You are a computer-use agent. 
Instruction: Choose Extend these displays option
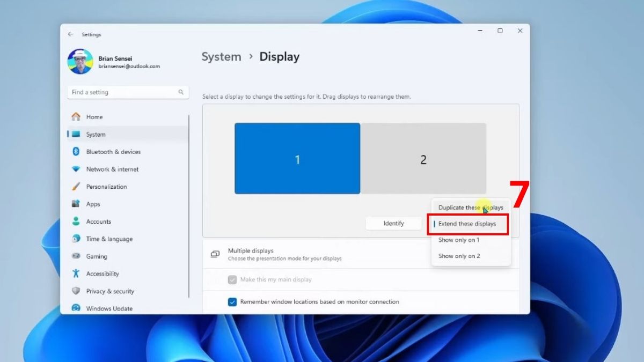point(467,224)
